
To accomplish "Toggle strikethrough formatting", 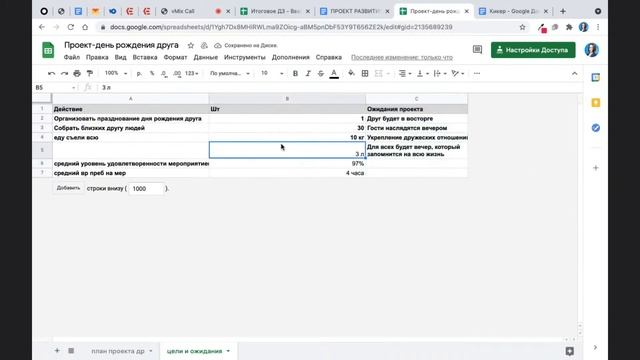I will pyautogui.click(x=321, y=73).
